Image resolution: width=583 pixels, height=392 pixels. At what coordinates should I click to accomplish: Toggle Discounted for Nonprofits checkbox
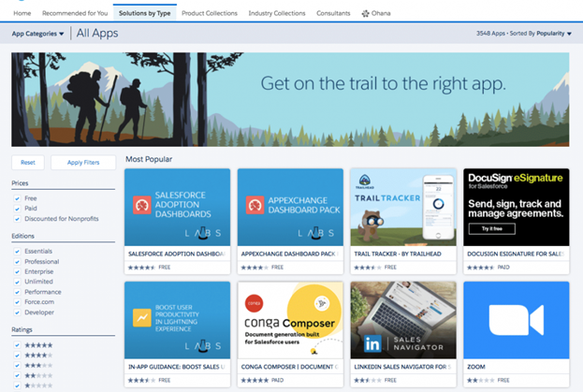17,219
